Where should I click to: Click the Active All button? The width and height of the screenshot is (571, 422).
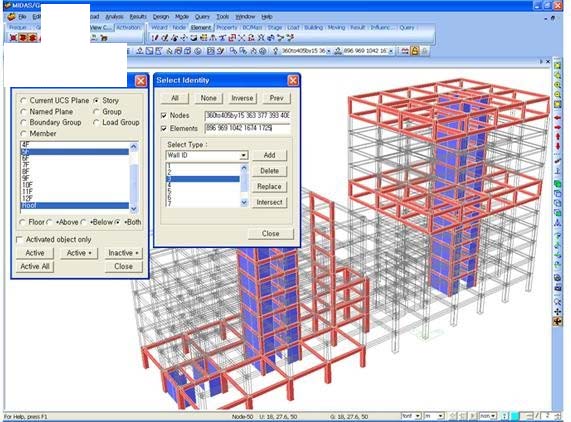[35, 267]
